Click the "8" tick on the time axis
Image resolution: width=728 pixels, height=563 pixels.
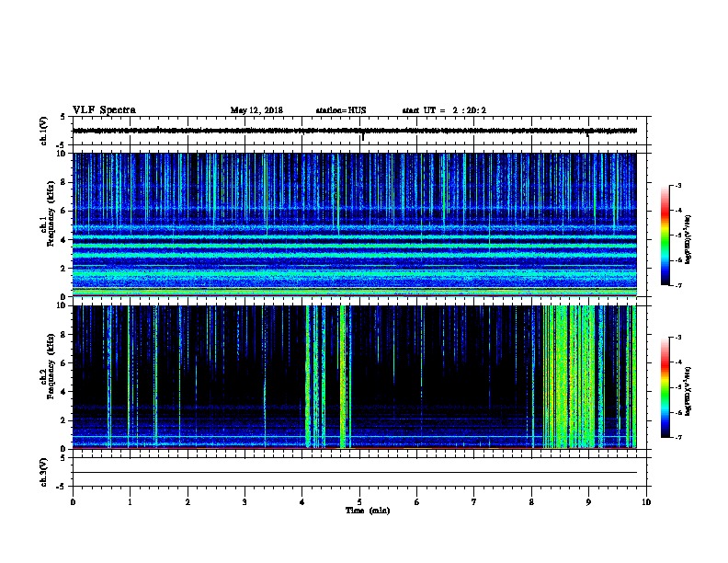click(531, 502)
